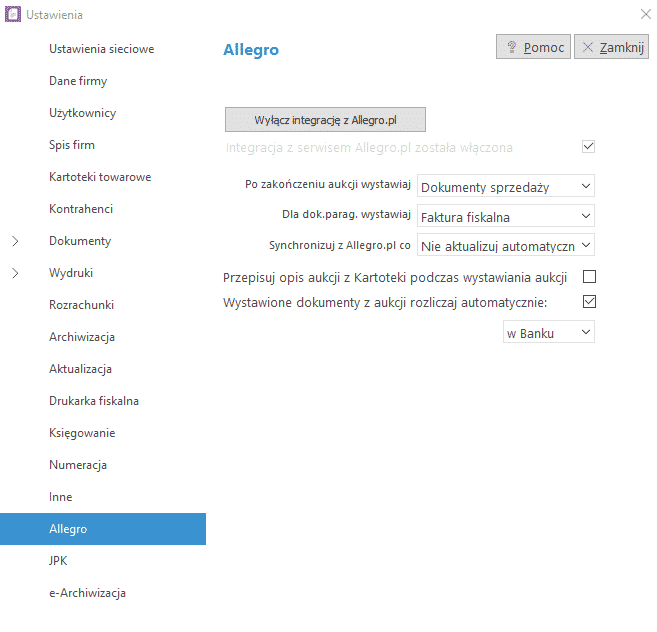Viewport: 657px width, 632px height.
Task: Click label Dla dok.parag. wystawiaj
Action: [346, 215]
